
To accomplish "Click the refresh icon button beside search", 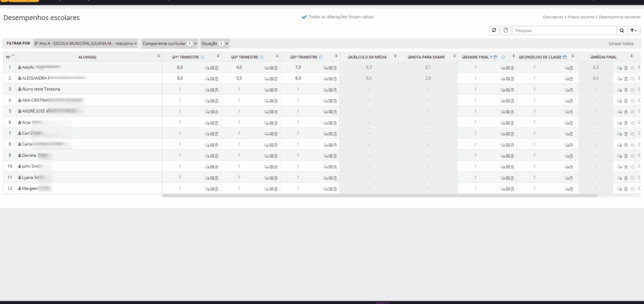I will pos(494,30).
